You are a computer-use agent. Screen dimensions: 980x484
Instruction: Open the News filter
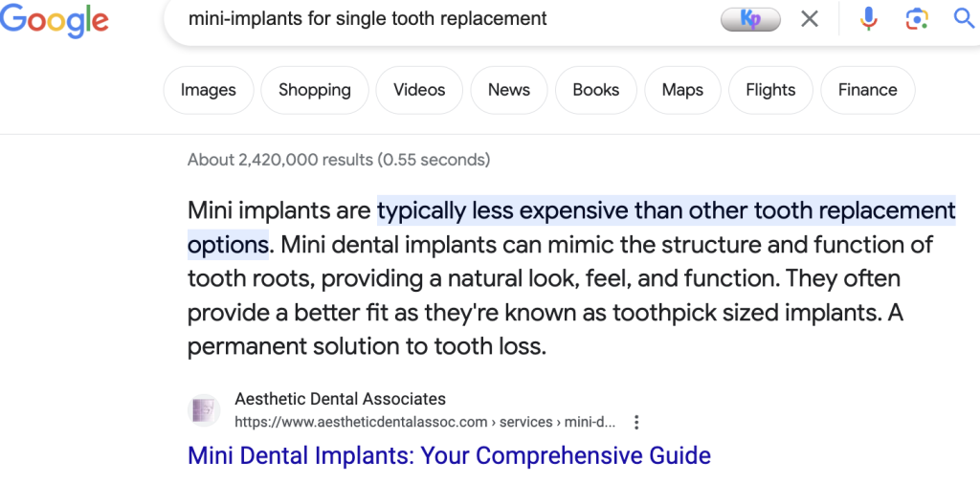tap(508, 90)
